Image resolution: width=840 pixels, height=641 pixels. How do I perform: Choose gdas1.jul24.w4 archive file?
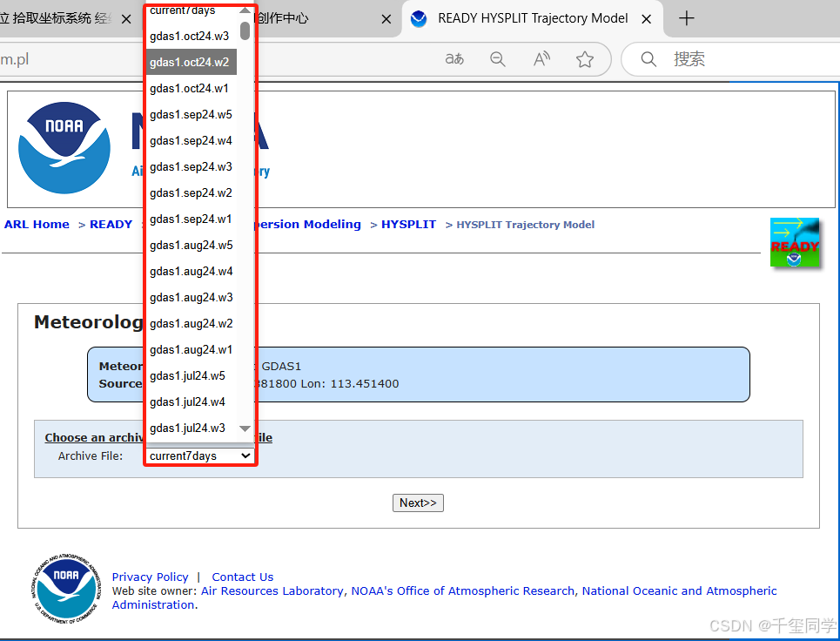tap(192, 402)
